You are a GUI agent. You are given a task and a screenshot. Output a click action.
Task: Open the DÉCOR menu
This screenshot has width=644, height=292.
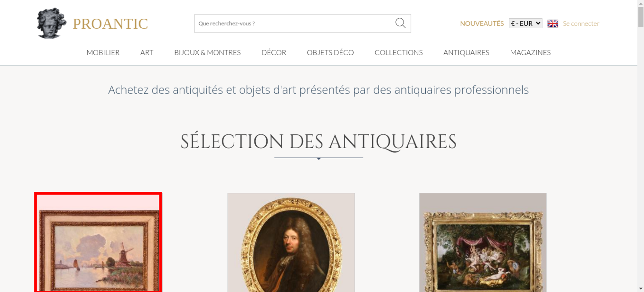274,52
